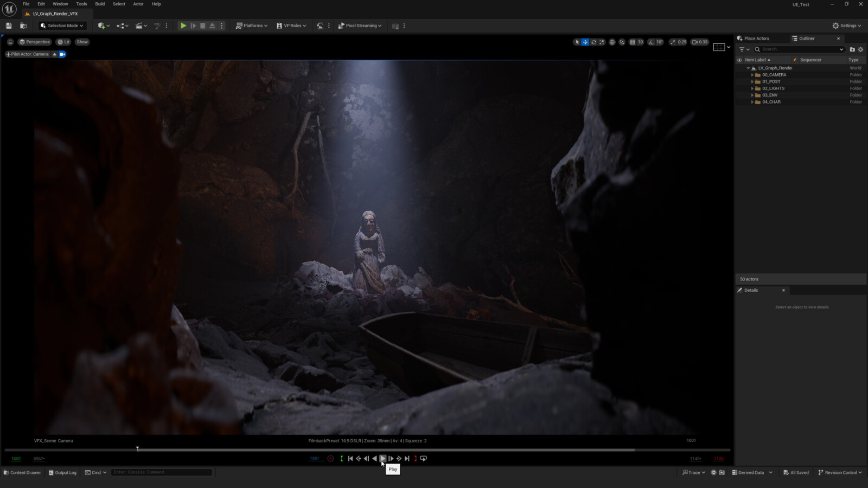Open the Platforms dropdown
This screenshot has height=488, width=868.
[252, 25]
